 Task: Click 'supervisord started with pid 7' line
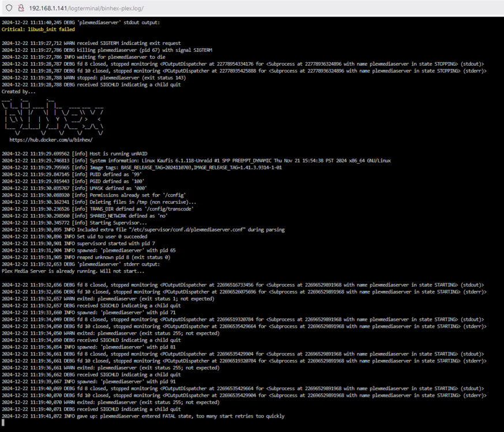78,244
